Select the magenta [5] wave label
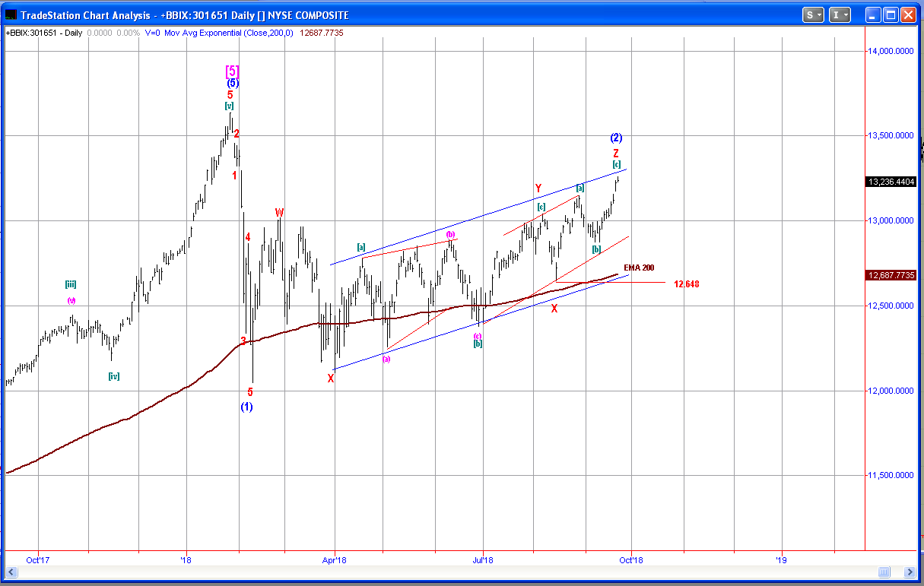Image resolution: width=924 pixels, height=586 pixels. (232, 71)
